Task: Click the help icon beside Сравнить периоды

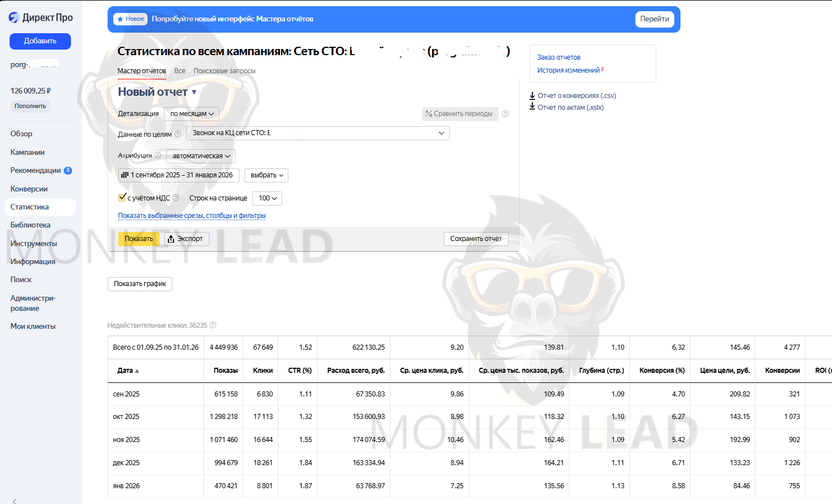Action: 505,114
